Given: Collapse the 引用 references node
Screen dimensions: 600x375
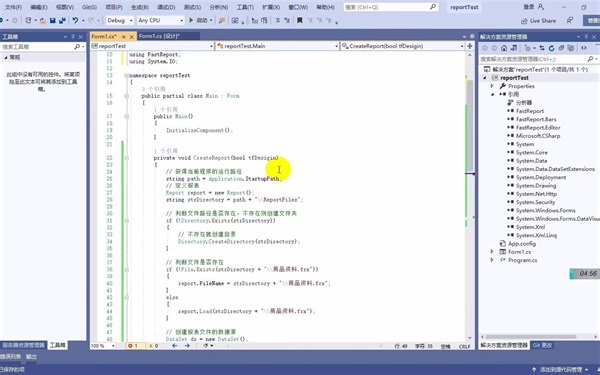Looking at the screenshot, I should (492, 94).
